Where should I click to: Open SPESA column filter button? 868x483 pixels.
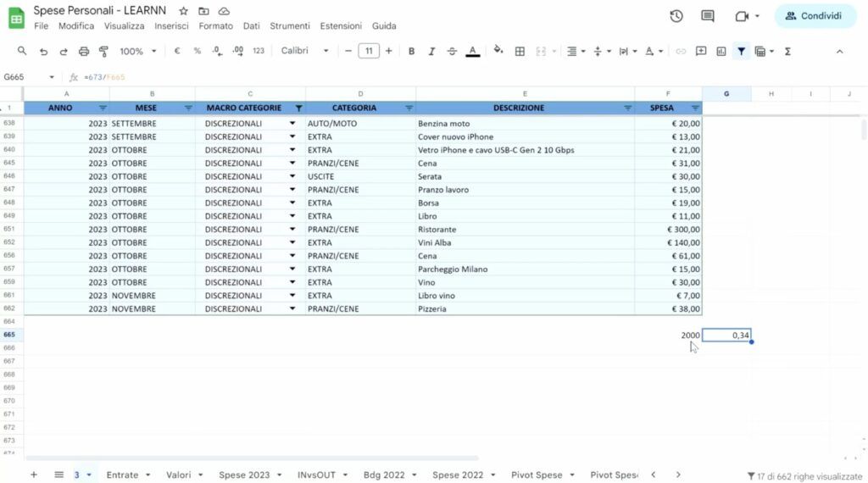pos(695,108)
